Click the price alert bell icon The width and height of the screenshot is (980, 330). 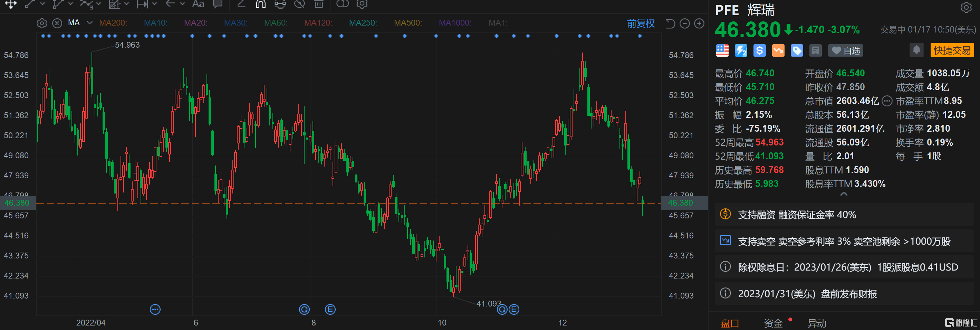point(916,50)
